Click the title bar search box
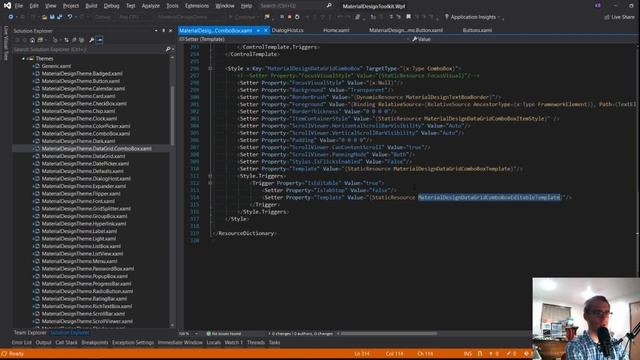Screen dimensions: 640x360 (296, 6)
